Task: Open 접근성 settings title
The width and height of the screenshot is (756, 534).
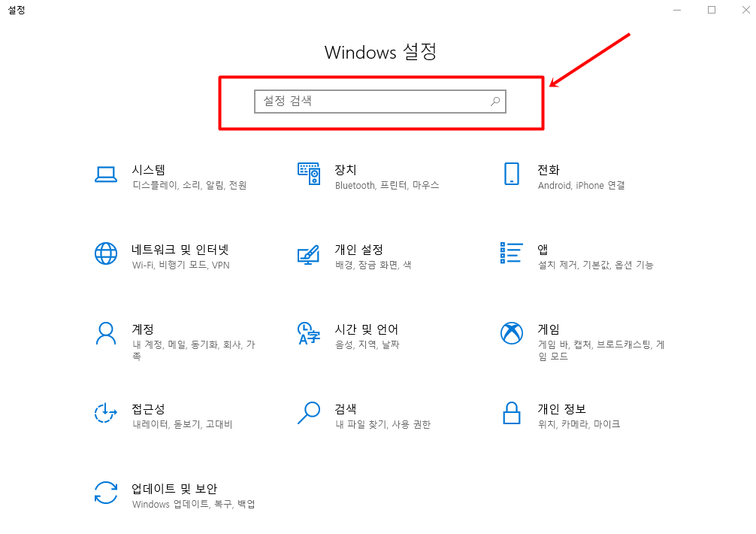Action: click(x=149, y=408)
